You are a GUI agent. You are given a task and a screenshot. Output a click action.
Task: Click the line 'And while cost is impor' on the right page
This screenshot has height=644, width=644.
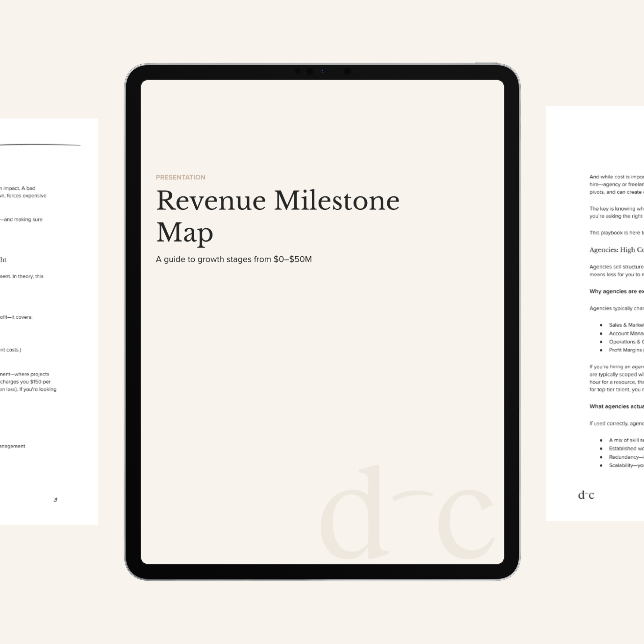click(x=616, y=177)
